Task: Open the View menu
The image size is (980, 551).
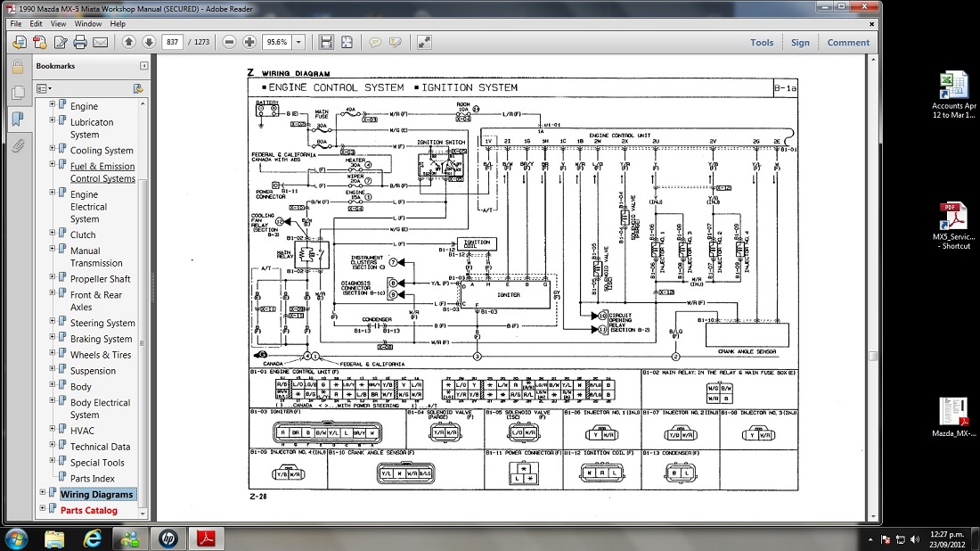Action: click(x=58, y=24)
